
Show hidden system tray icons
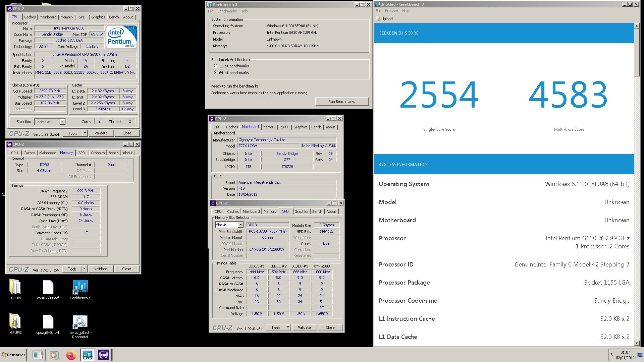click(x=611, y=355)
